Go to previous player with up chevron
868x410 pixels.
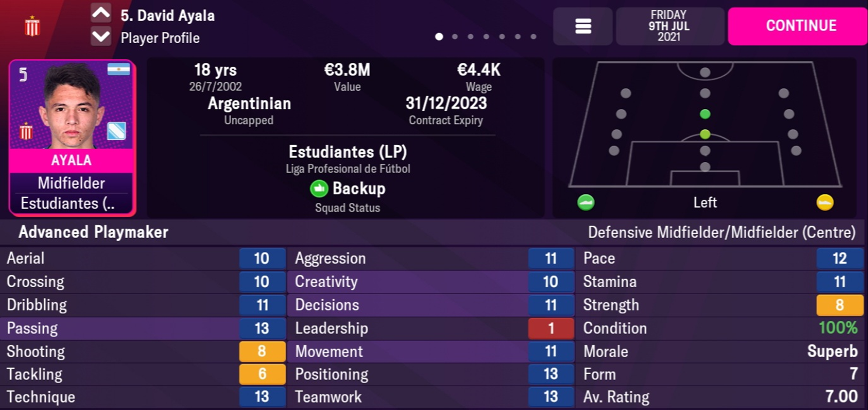click(x=101, y=13)
